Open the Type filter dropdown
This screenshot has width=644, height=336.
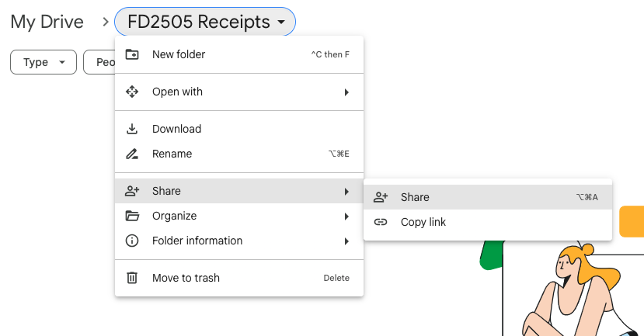pos(43,62)
